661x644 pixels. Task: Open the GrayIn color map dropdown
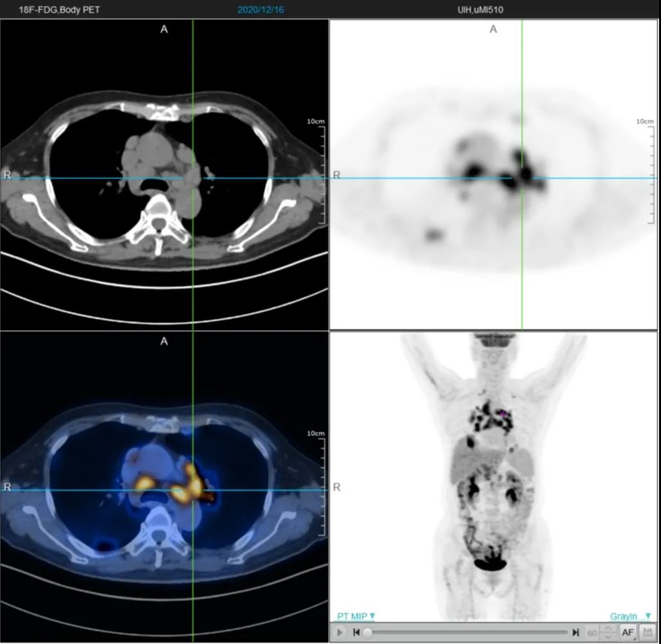[x=630, y=616]
